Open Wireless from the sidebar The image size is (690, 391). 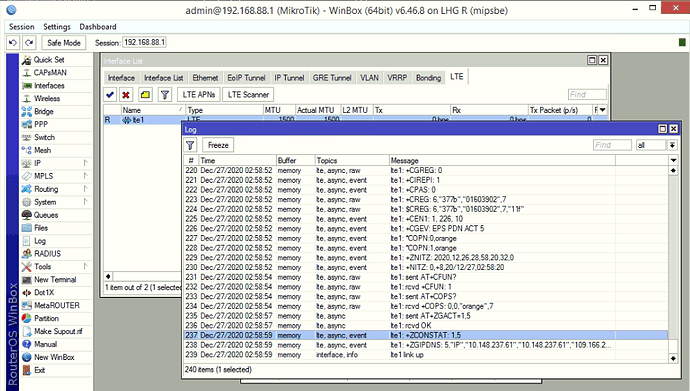47,99
